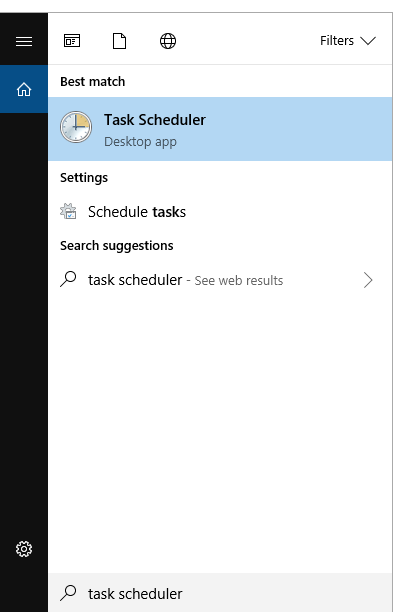Click the Best match section header
The height and width of the screenshot is (612, 404).
coord(93,82)
